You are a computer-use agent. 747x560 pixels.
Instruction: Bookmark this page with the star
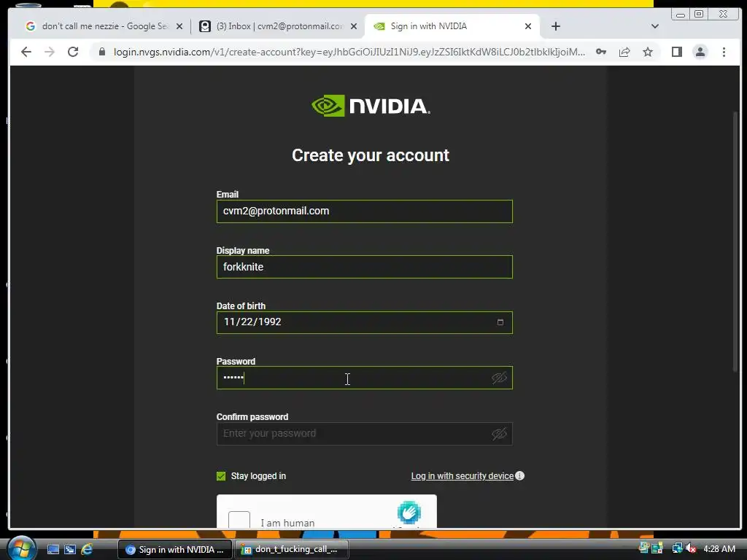(x=648, y=52)
